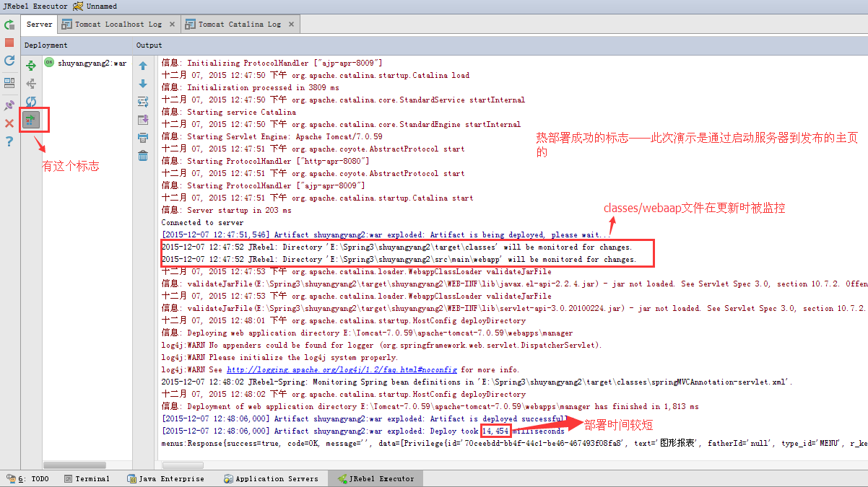Rerun the JRebel Executor configuration
868x487 pixels.
9,25
